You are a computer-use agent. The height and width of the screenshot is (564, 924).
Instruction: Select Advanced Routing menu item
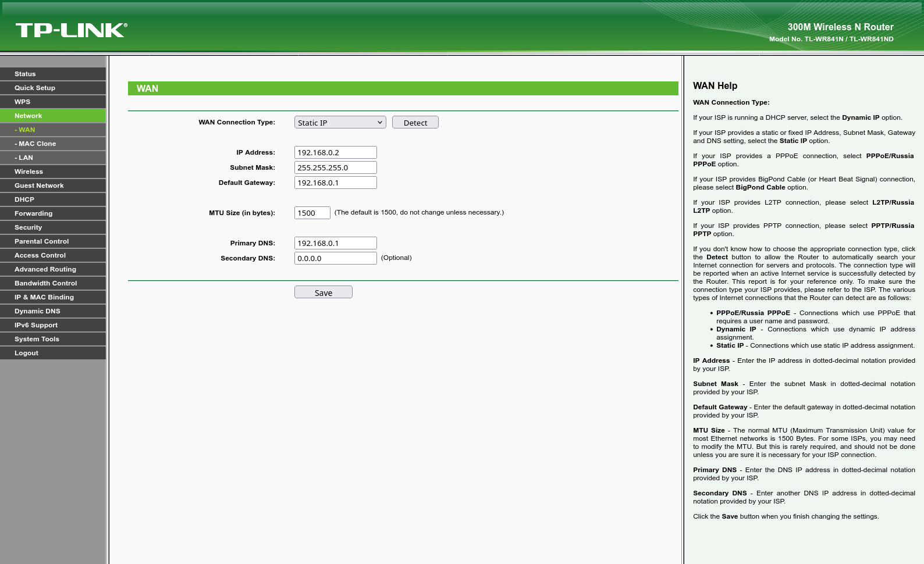[53, 269]
